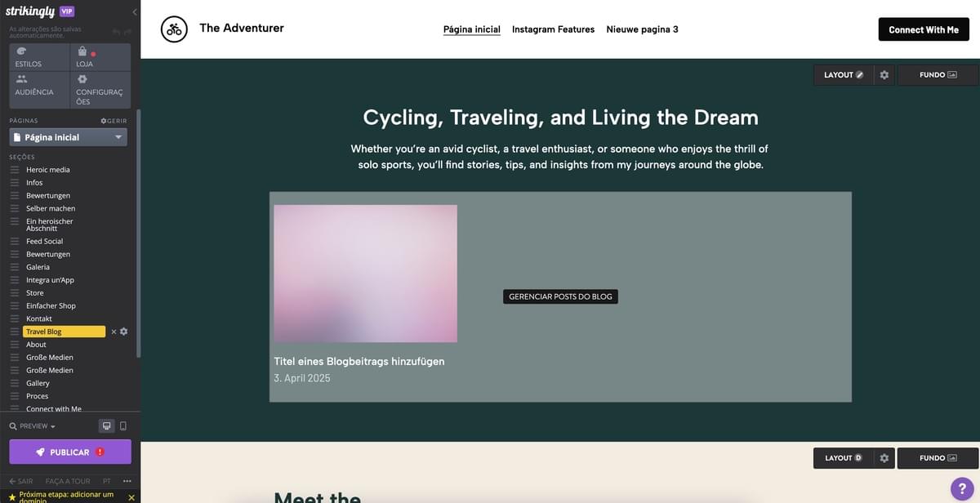The height and width of the screenshot is (503, 980).
Task: Delete the Travel Blog section
Action: coord(114,332)
